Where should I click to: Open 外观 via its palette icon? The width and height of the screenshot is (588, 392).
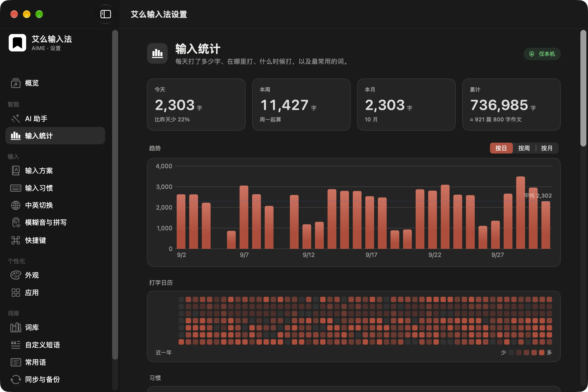pos(16,275)
